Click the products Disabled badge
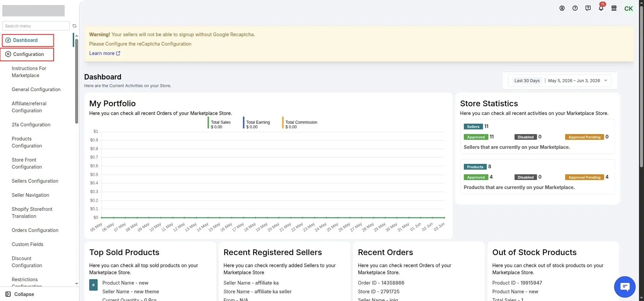644x301 pixels. (x=526, y=177)
